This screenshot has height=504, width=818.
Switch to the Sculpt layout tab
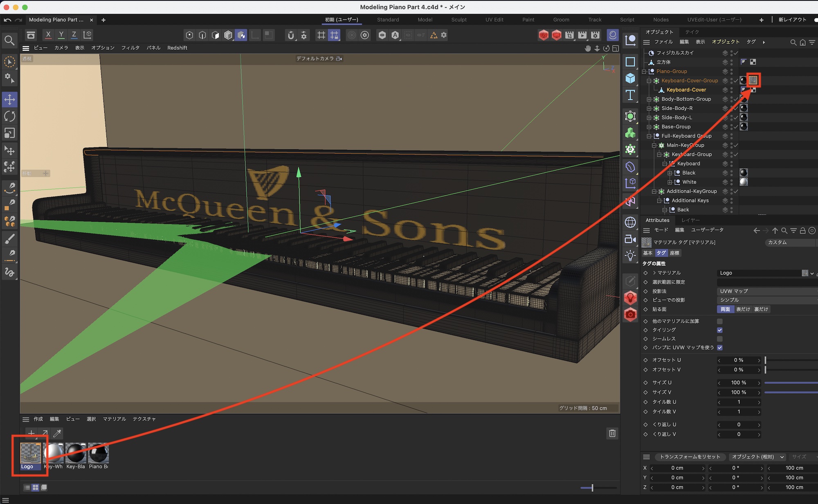458,20
